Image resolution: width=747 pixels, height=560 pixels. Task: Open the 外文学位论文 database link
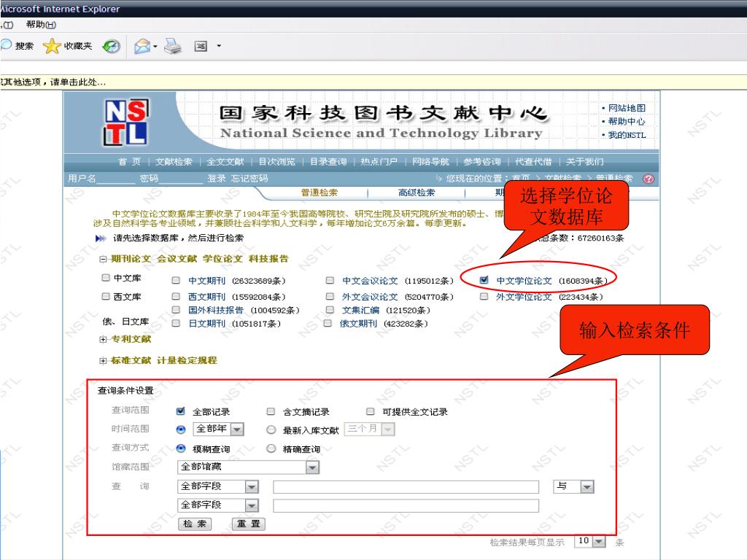pyautogui.click(x=524, y=297)
